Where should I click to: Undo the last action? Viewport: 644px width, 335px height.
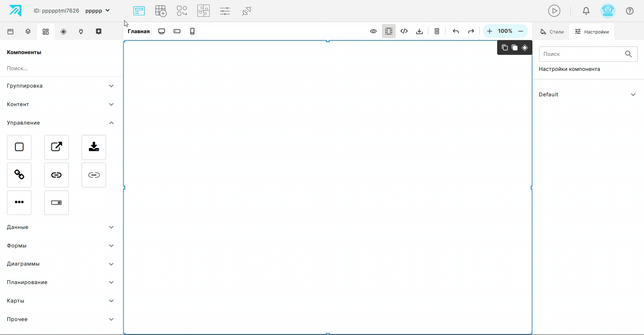pos(456,31)
